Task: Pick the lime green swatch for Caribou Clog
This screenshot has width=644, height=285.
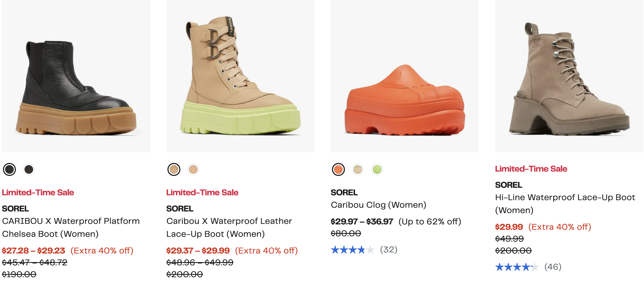Action: point(377,169)
